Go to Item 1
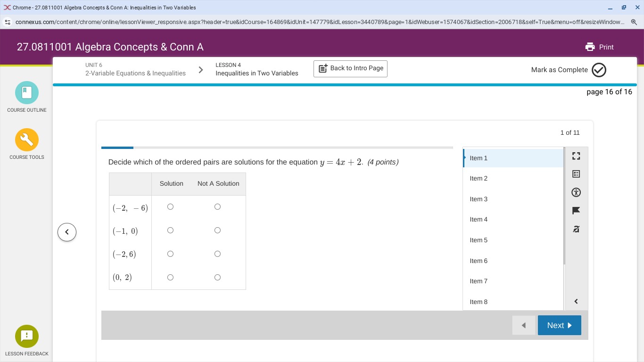Screen dimensions: 644x362 tap(513, 158)
